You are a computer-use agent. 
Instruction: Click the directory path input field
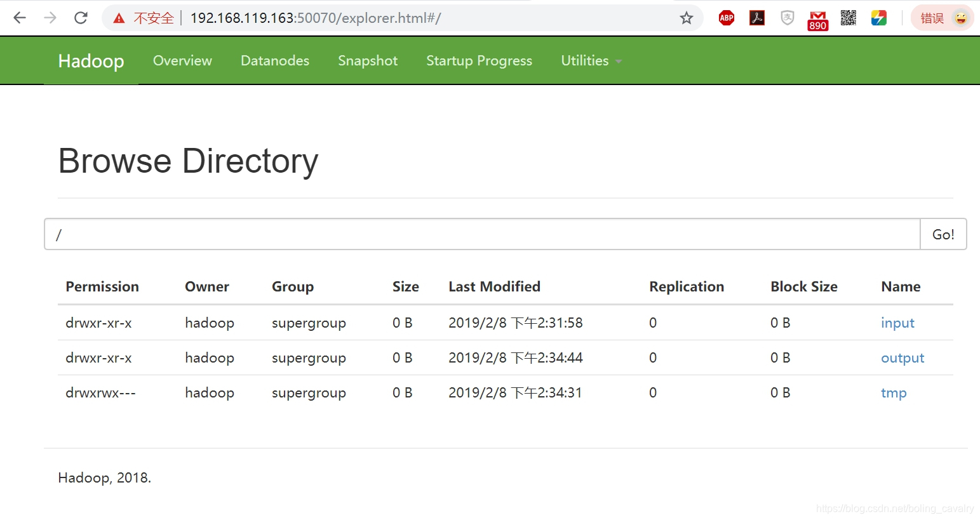coord(483,234)
